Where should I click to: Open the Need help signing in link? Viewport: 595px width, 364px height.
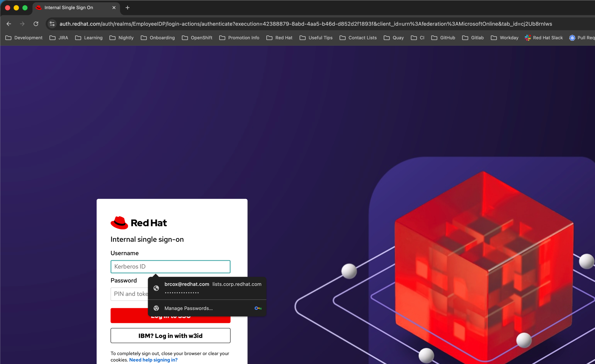pos(153,360)
